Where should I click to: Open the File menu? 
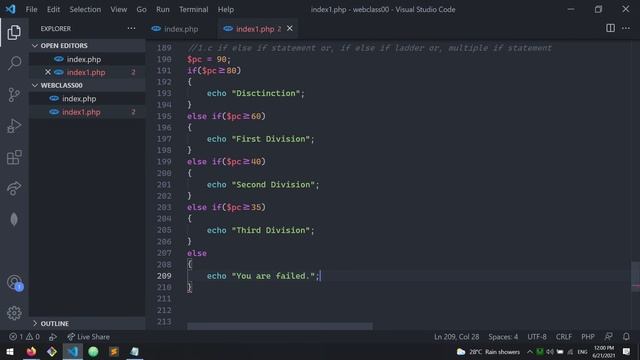pyautogui.click(x=31, y=9)
